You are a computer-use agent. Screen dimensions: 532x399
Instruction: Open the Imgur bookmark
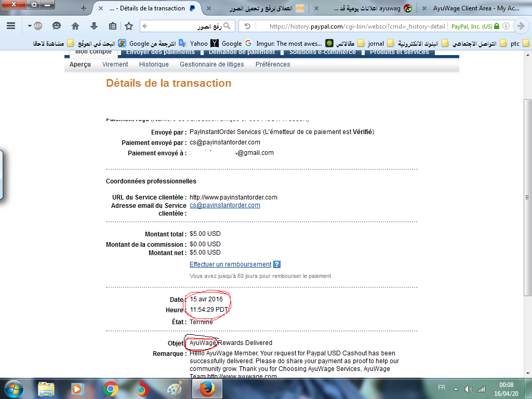[x=295, y=43]
